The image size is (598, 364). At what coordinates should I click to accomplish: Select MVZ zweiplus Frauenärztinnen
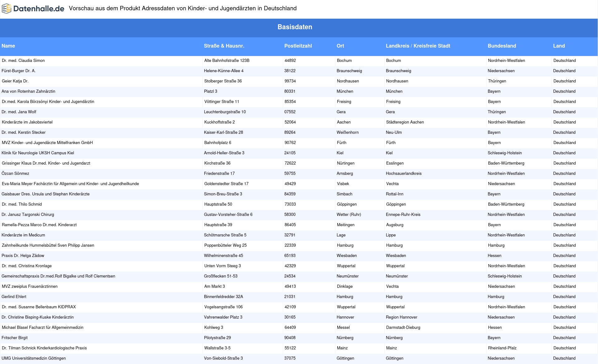[30, 287]
